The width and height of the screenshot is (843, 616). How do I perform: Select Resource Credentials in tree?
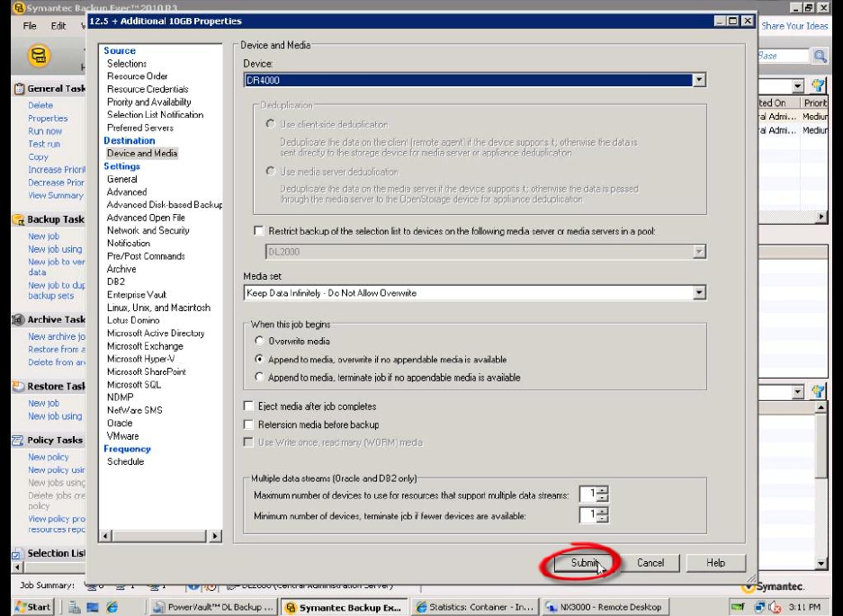pyautogui.click(x=148, y=89)
